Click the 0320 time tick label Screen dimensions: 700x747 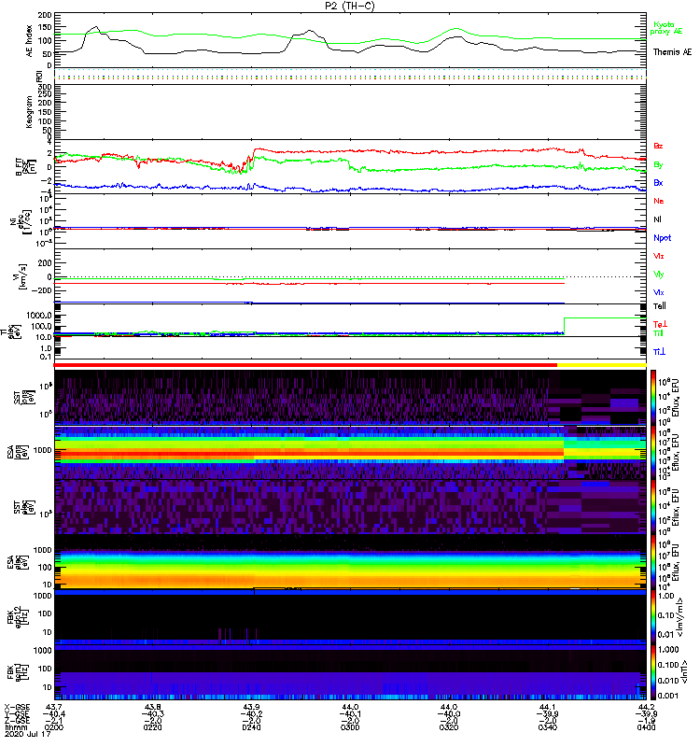pyautogui.click(x=449, y=727)
